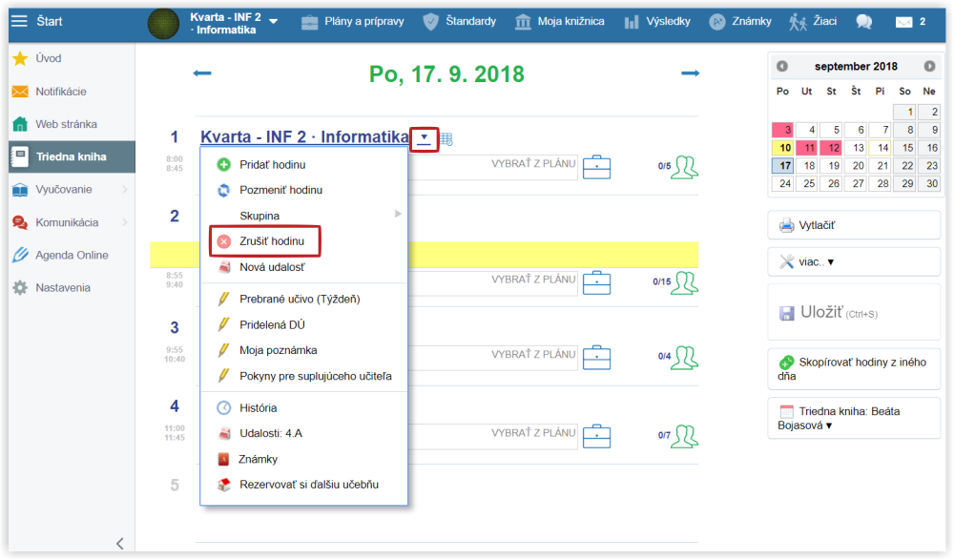Open Plány a prípravy briefcase section
This screenshot has height=560, width=954.
point(352,21)
